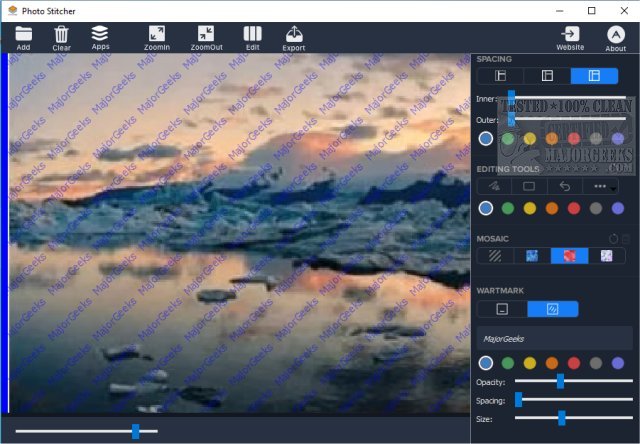Viewport: 640px width, 444px height.
Task: Select the first spacing layout option
Action: (x=500, y=76)
